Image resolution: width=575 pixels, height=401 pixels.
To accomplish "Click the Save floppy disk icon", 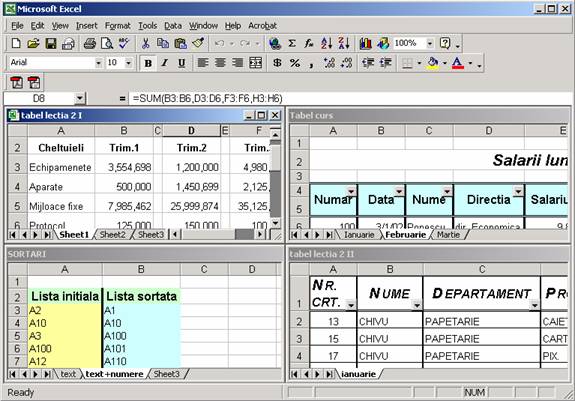I will tap(51, 44).
